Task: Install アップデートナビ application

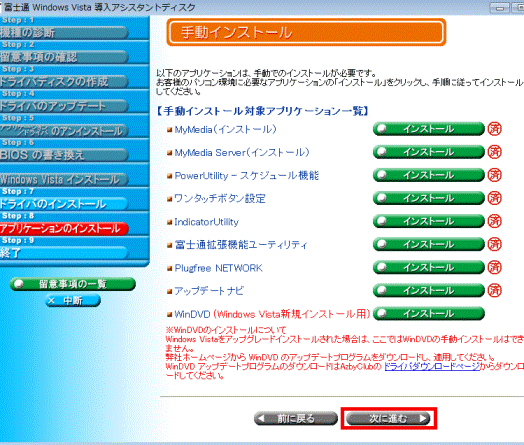Action: (428, 290)
